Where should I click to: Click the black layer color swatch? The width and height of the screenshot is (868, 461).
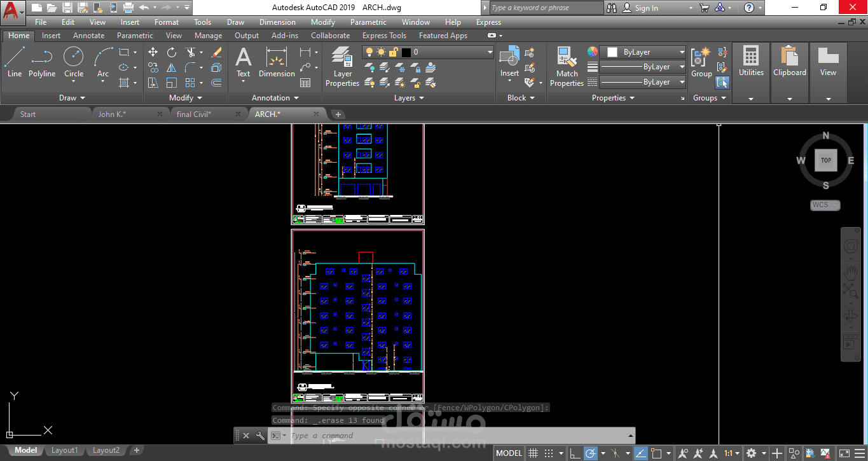[x=406, y=52]
